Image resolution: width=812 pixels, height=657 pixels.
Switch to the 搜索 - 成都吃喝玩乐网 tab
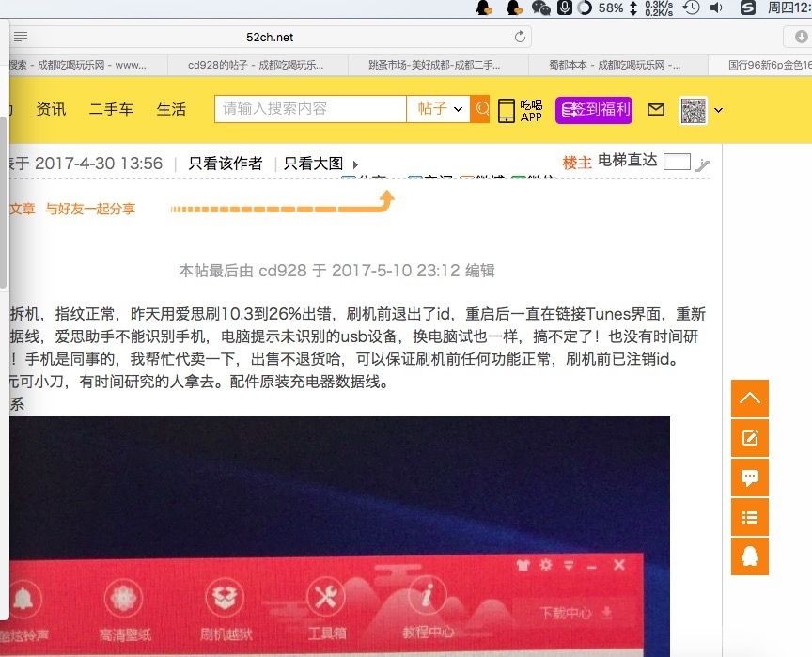(x=88, y=65)
